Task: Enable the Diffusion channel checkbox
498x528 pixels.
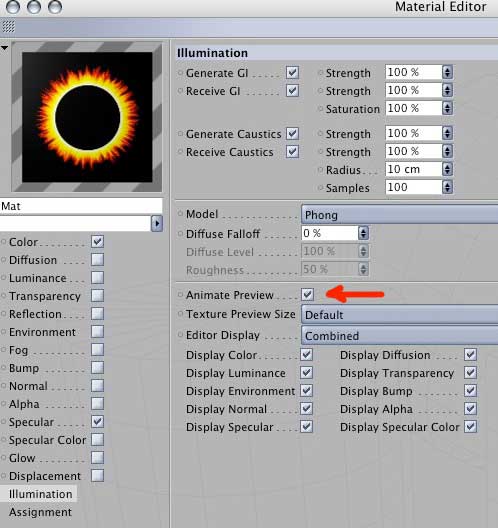Action: coord(97,260)
